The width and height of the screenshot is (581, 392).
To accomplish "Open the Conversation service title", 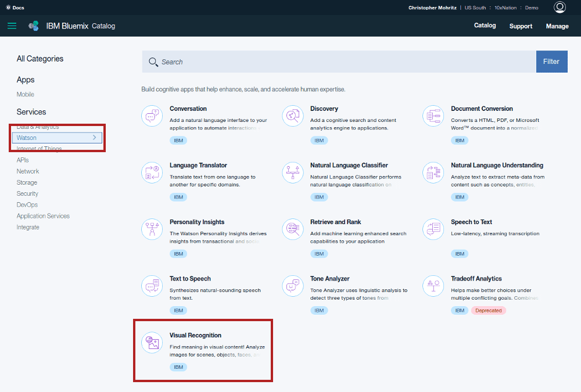I will (188, 109).
